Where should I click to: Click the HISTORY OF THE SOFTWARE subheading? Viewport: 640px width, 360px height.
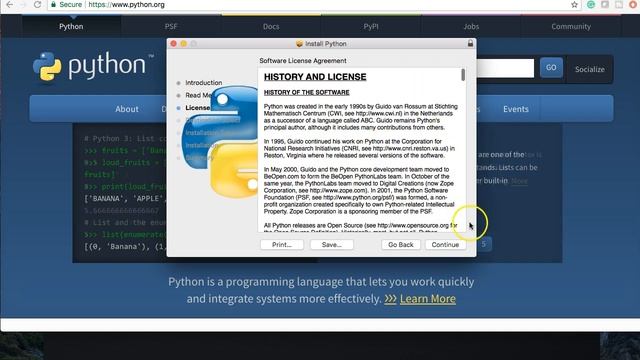pos(307,92)
